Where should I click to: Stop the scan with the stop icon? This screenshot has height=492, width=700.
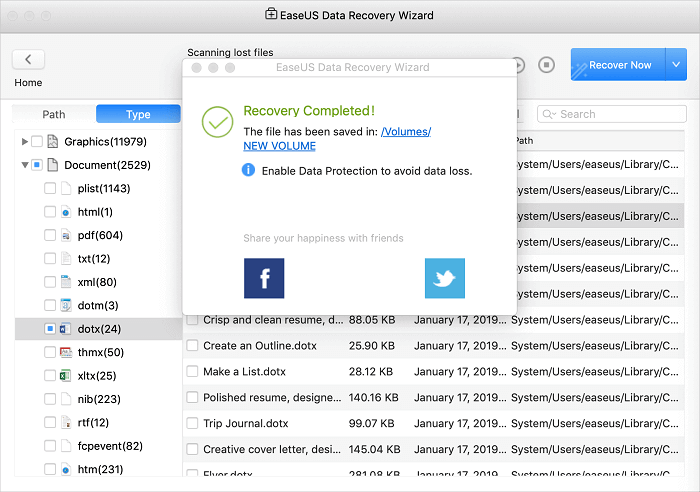(x=546, y=65)
